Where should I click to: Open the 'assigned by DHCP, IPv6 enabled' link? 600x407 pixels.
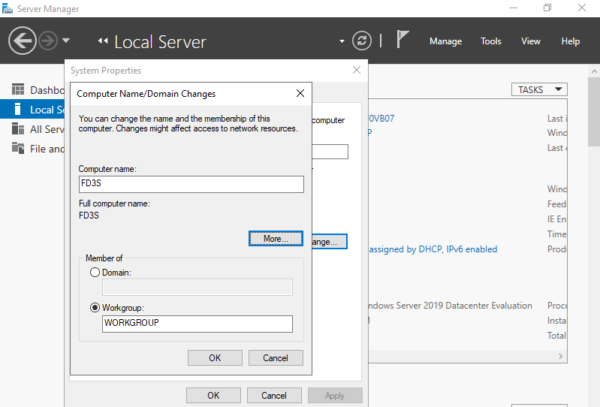pos(433,249)
